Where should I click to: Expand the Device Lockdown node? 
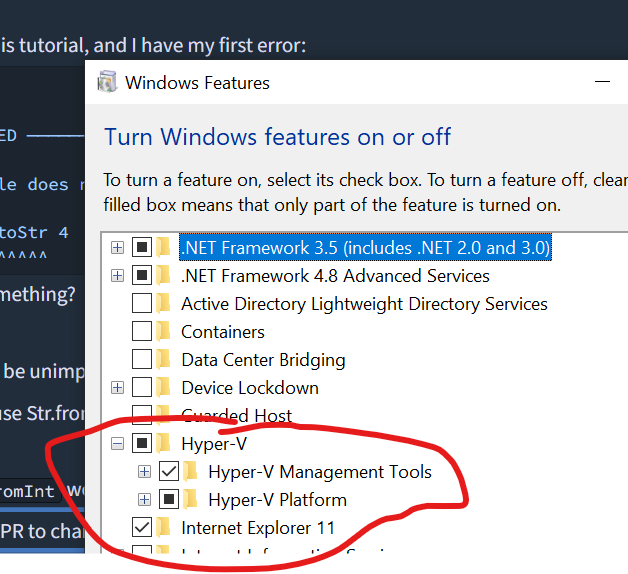[117, 388]
